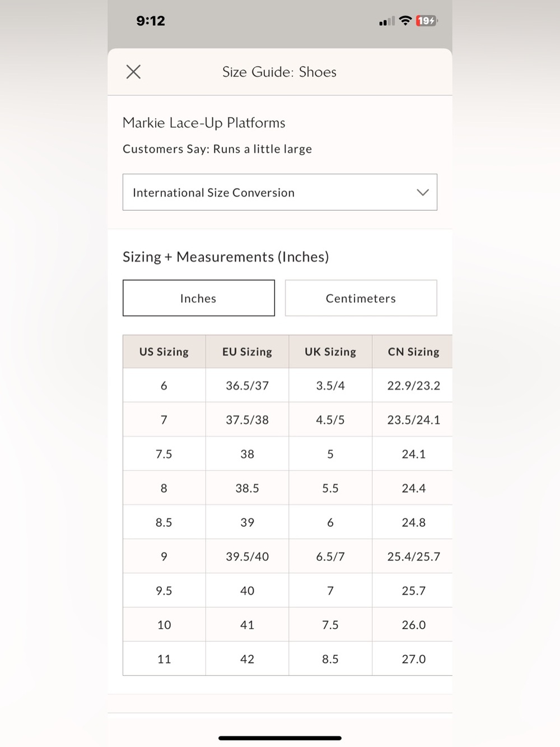Screen dimensions: 560x747
Task: Tap the cellular signal bars icon
Action: (x=386, y=21)
